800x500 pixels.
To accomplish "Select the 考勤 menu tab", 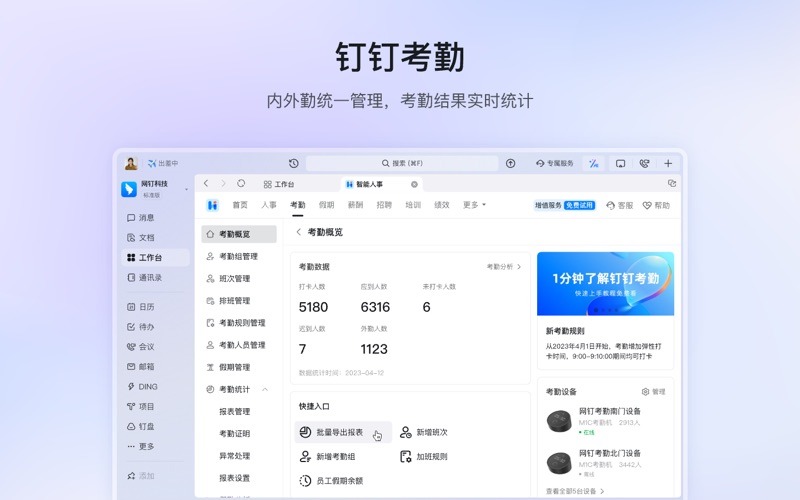I will (297, 205).
